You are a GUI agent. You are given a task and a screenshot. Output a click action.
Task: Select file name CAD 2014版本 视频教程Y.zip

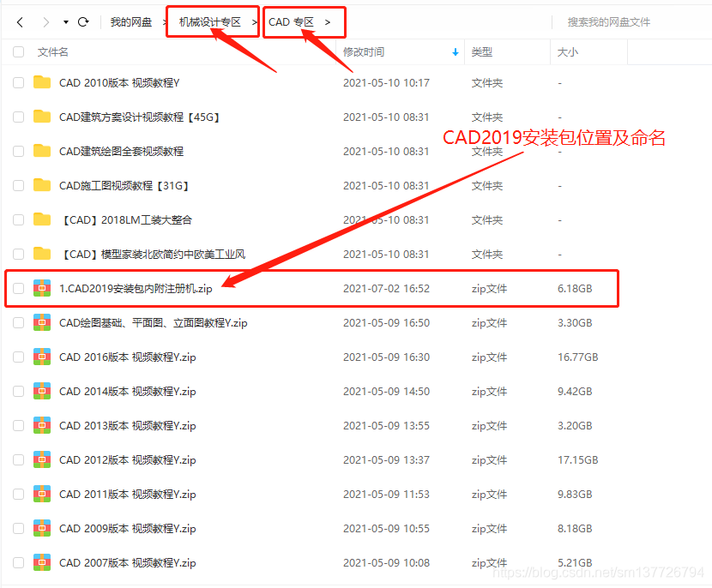pos(128,392)
